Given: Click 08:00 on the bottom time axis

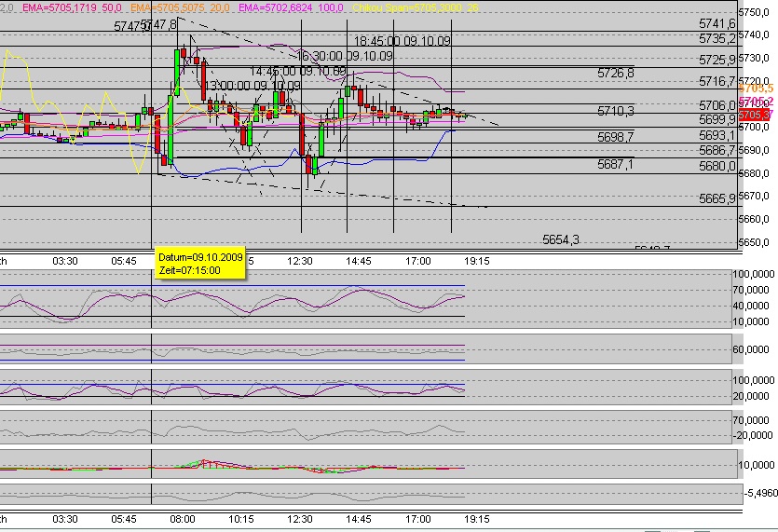Looking at the screenshot, I should 182,519.
